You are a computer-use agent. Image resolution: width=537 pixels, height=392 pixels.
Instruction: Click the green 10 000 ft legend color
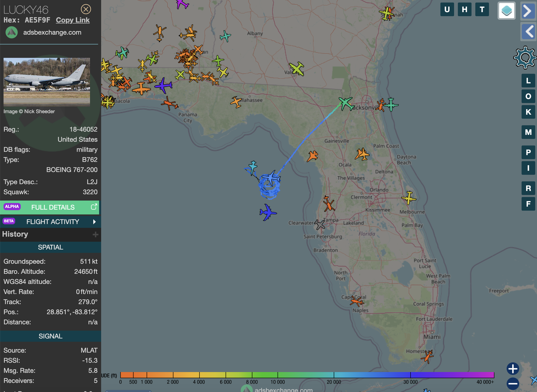click(x=278, y=375)
